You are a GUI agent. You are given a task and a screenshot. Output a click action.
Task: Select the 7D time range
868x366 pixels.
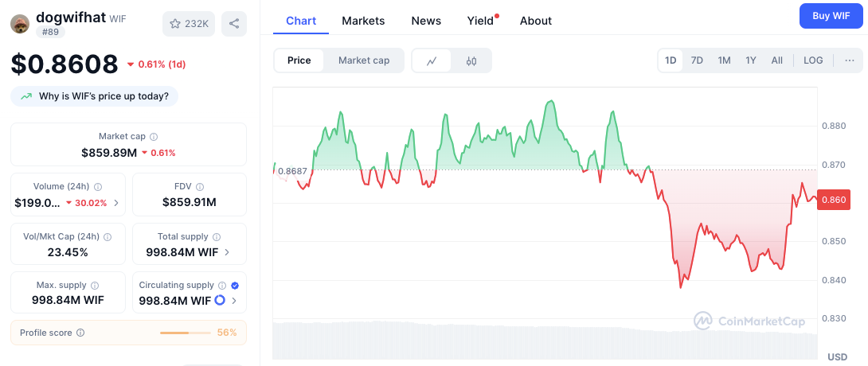[697, 60]
